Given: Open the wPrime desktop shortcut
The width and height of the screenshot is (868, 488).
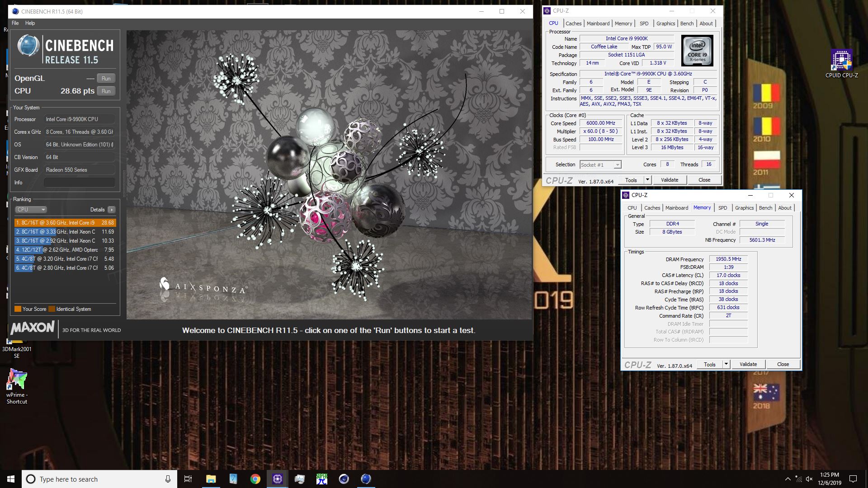Looking at the screenshot, I should 17,386.
